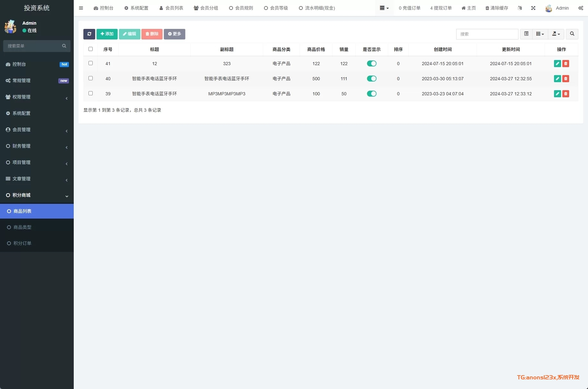Click the table 搜索 input field
588x389 pixels.
(x=487, y=34)
